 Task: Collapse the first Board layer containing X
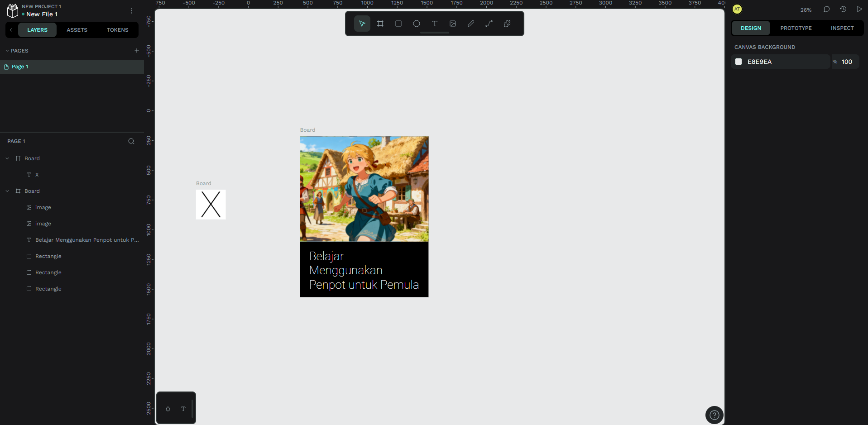click(x=7, y=158)
